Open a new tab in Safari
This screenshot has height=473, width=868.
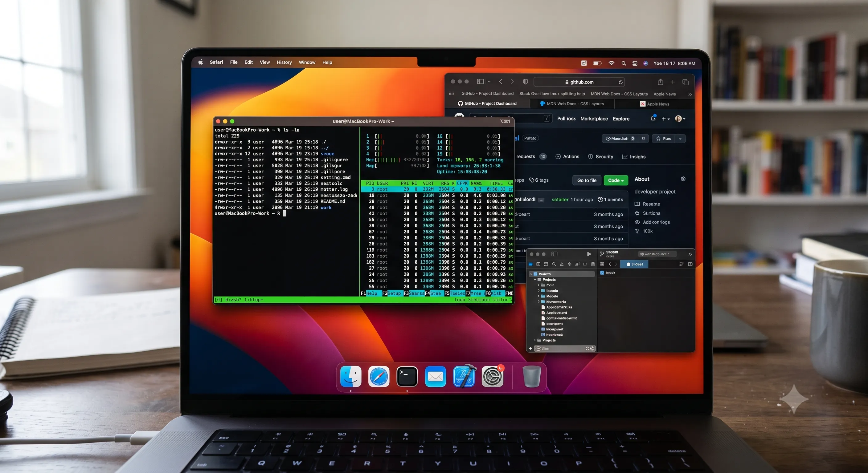click(673, 82)
